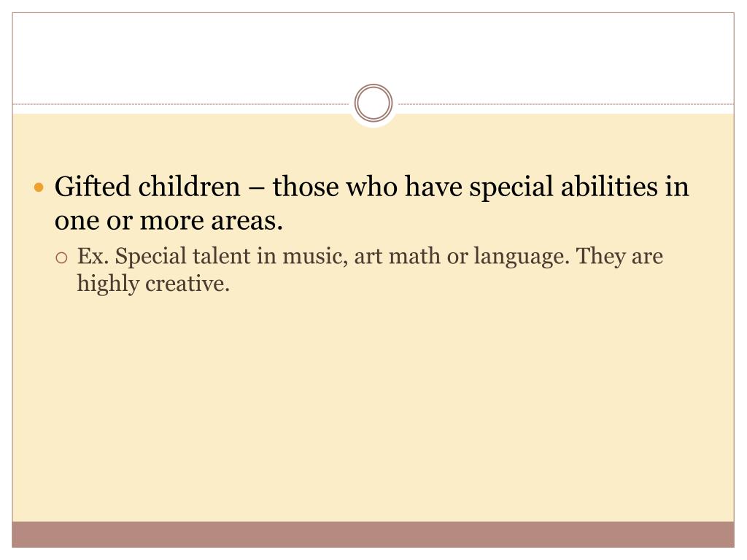Screen dimensions: 747x560
Task: Click the text "one or more areas."
Action: tap(169, 220)
